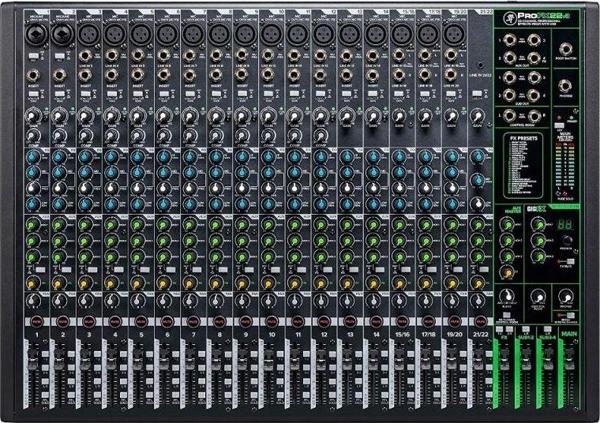Click the black FX PRESETS selector knob
Viewport: 600px width, 423px height.
(x=566, y=241)
